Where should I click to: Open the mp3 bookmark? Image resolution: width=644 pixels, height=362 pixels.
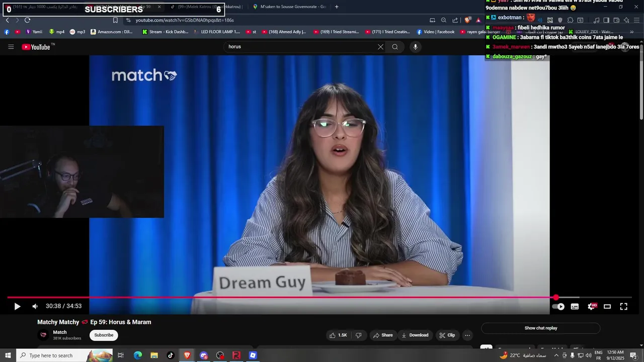point(77,32)
